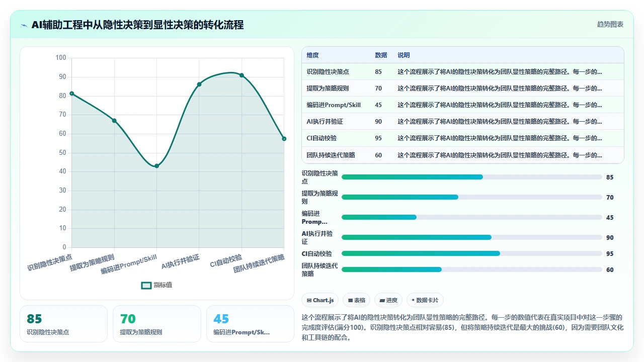This screenshot has height=362, width=644.
Task: Select the chart point for 团队持续迭代策略
Action: pos(284,139)
